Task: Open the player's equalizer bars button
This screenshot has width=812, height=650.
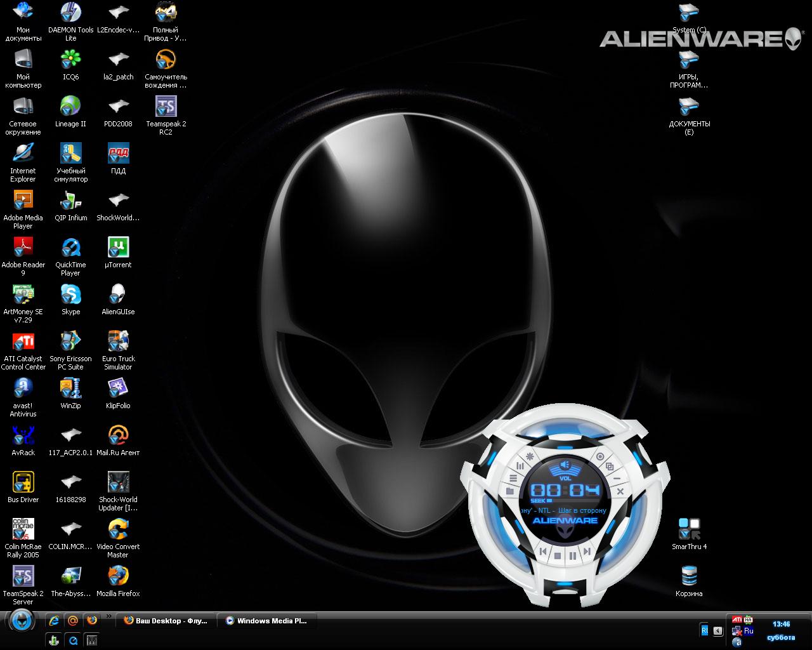Action: pos(520,466)
